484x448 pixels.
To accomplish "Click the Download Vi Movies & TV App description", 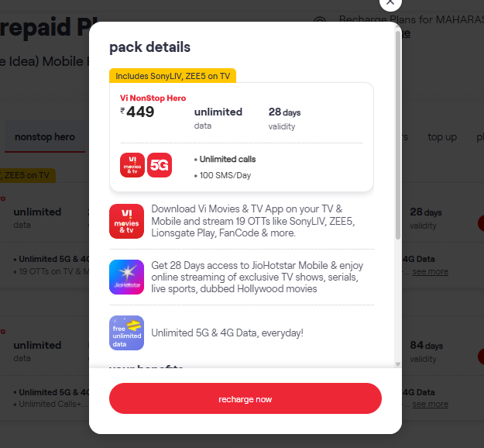I will pyautogui.click(x=253, y=221).
